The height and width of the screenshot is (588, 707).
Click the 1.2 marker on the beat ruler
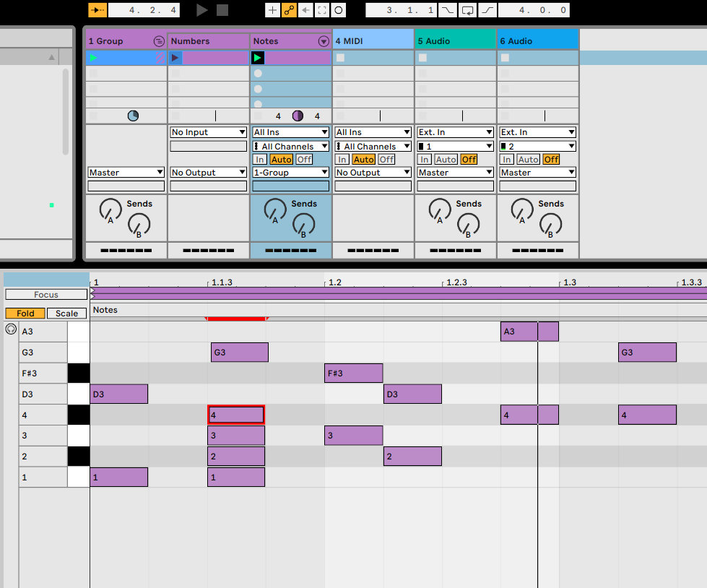tap(335, 282)
